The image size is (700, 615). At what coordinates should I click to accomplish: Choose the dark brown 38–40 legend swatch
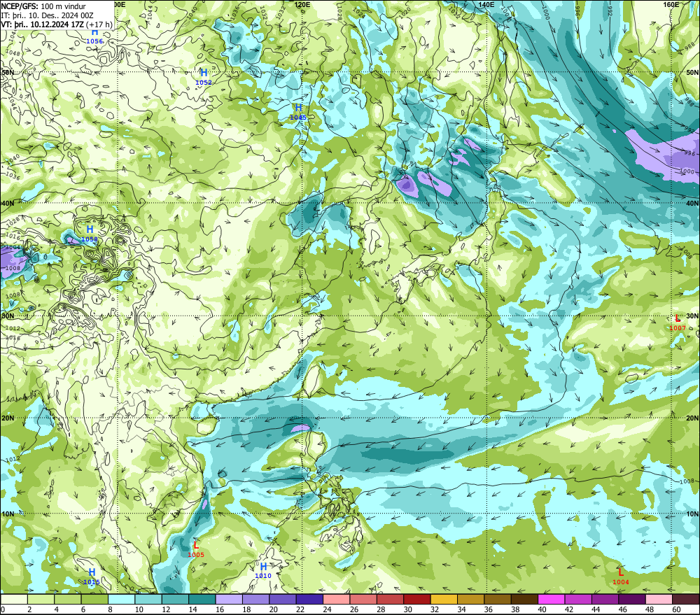(x=524, y=599)
